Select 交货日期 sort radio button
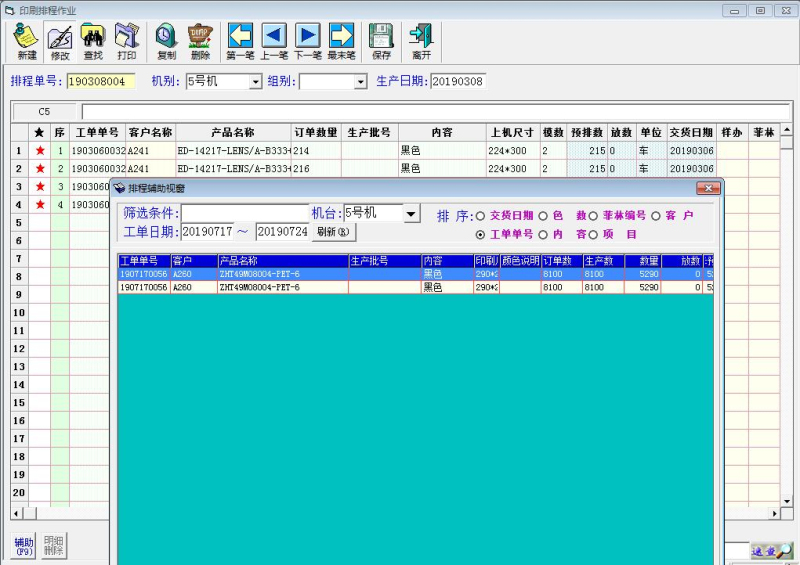The height and width of the screenshot is (565, 800). [x=480, y=216]
